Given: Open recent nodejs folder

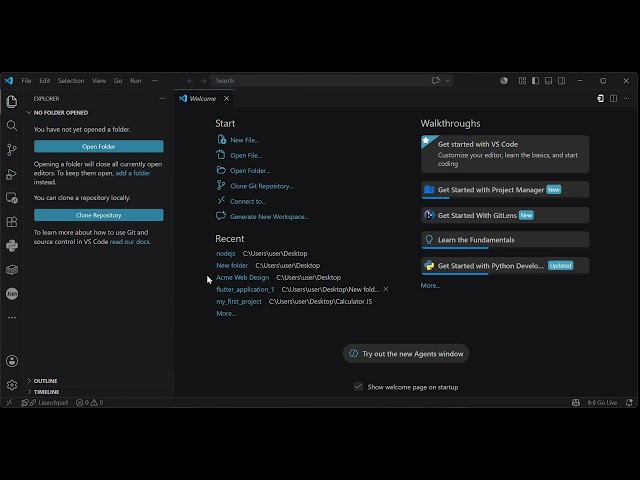Looking at the screenshot, I should point(226,253).
